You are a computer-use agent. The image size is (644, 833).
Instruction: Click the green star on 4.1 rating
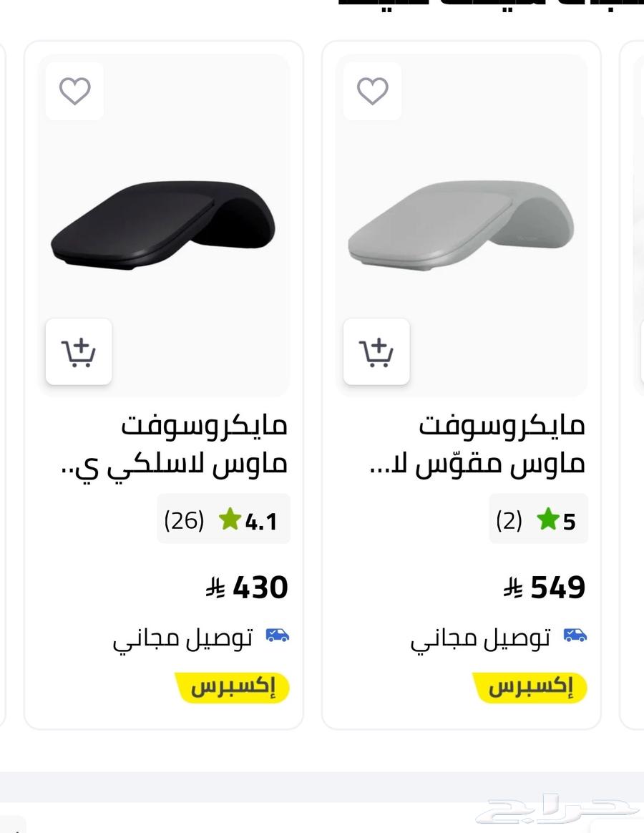click(230, 519)
